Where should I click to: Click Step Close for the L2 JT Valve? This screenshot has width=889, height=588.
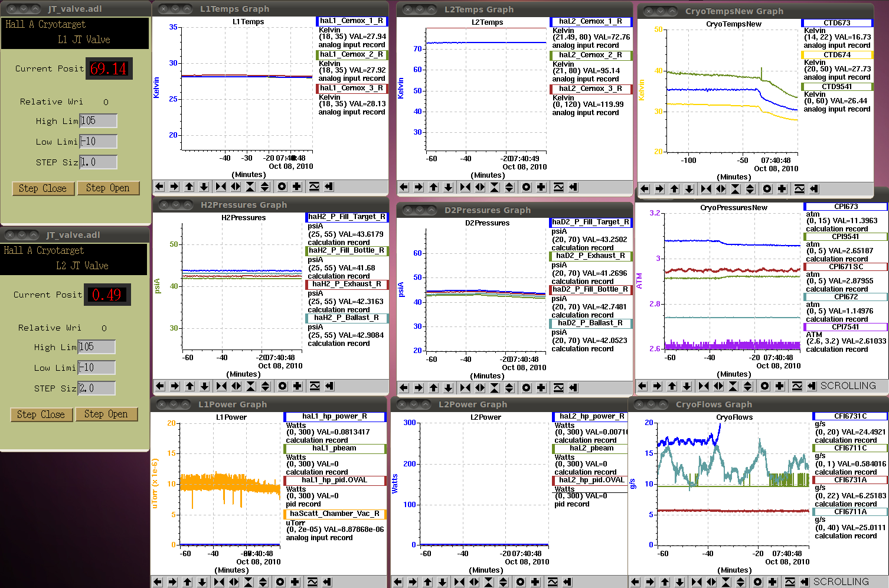[41, 414]
